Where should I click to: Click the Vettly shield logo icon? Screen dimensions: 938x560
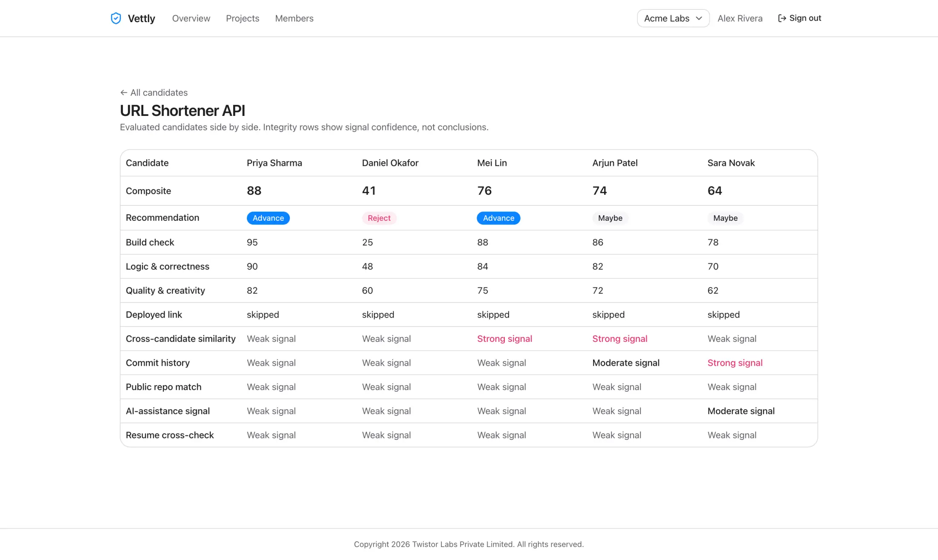[116, 18]
